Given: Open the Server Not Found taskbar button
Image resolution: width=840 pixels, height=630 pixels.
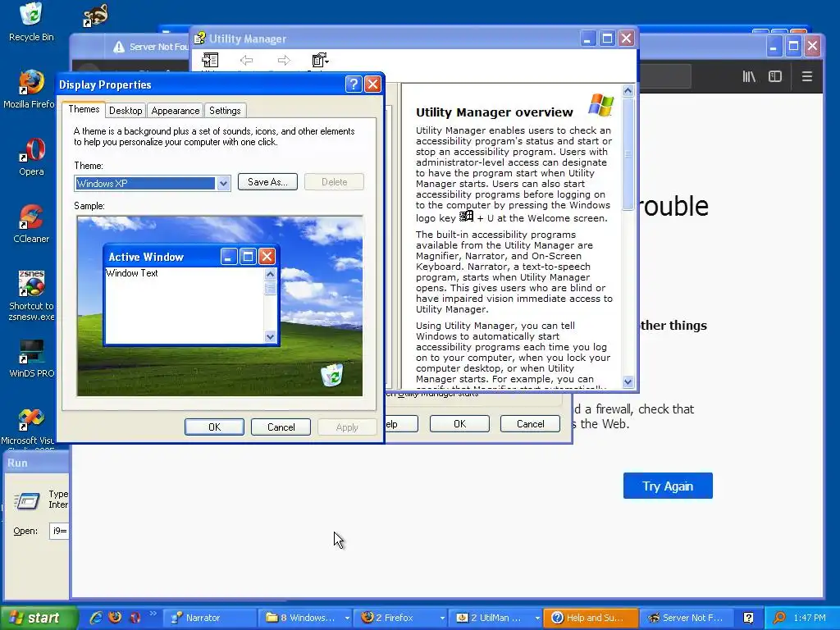Looking at the screenshot, I should pos(687,618).
